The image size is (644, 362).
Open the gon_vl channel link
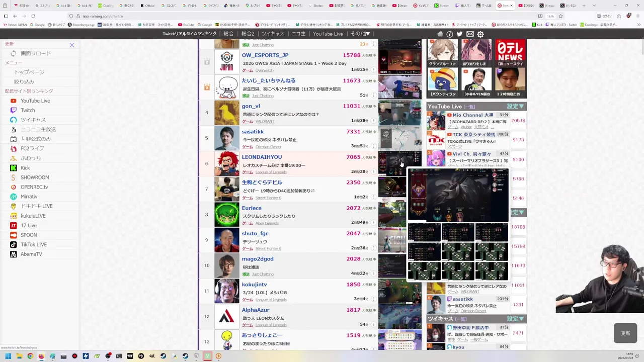251,106
